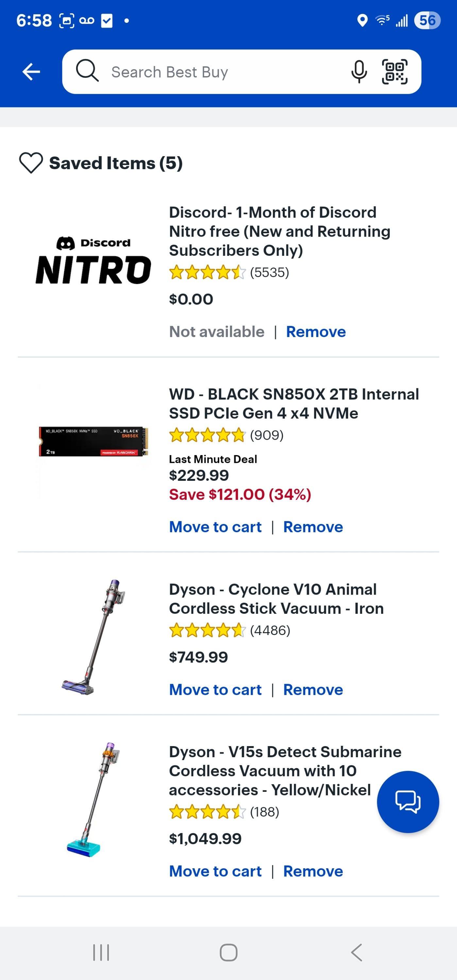The width and height of the screenshot is (457, 980).
Task: Tap the search magnifying glass icon
Action: tap(88, 72)
